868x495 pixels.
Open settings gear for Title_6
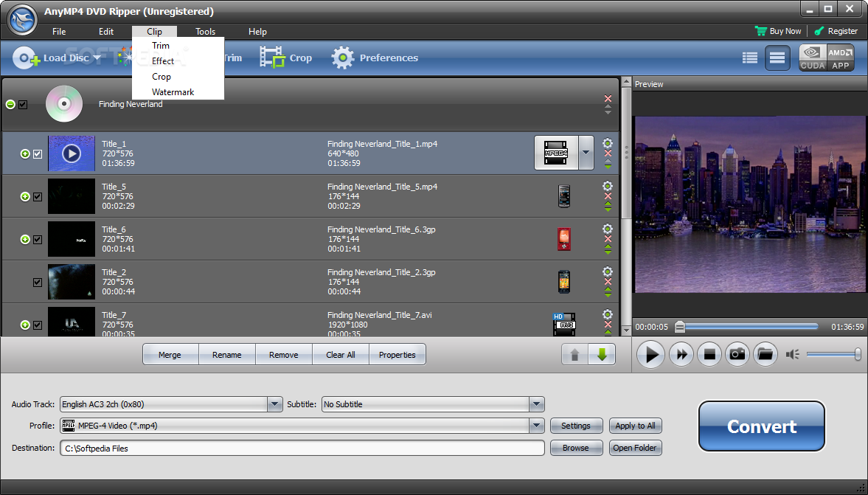[x=607, y=228]
